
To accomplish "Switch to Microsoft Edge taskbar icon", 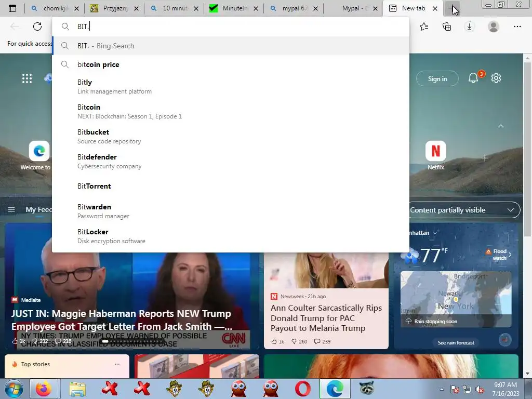I will pyautogui.click(x=335, y=389).
